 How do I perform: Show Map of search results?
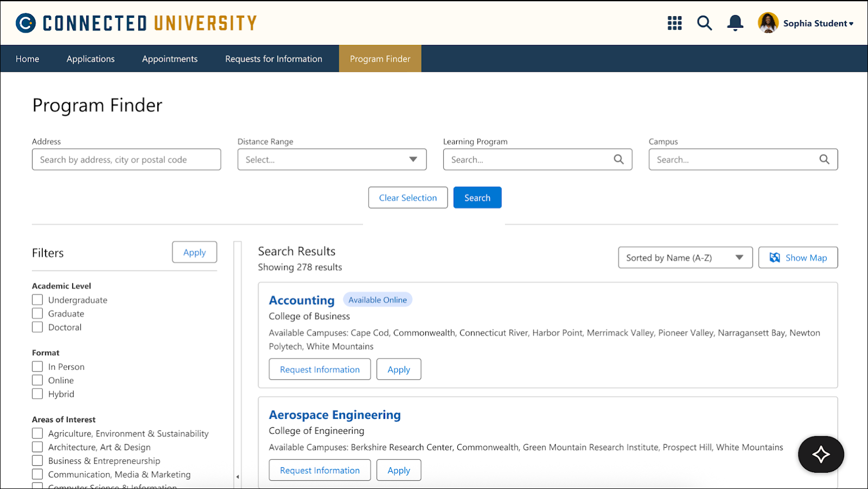[x=797, y=257]
